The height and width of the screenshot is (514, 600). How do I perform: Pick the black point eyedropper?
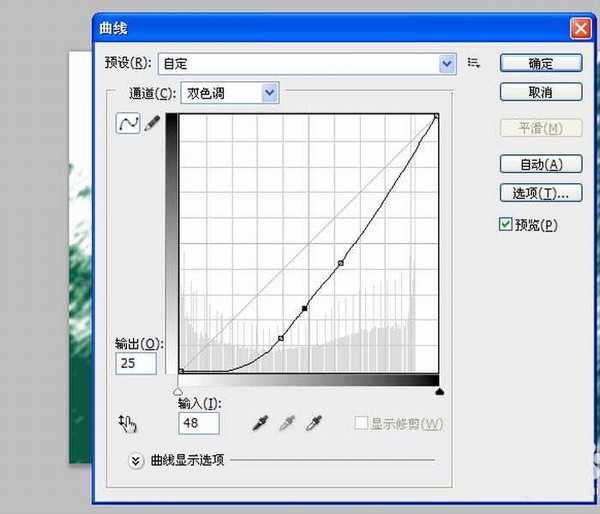click(260, 424)
